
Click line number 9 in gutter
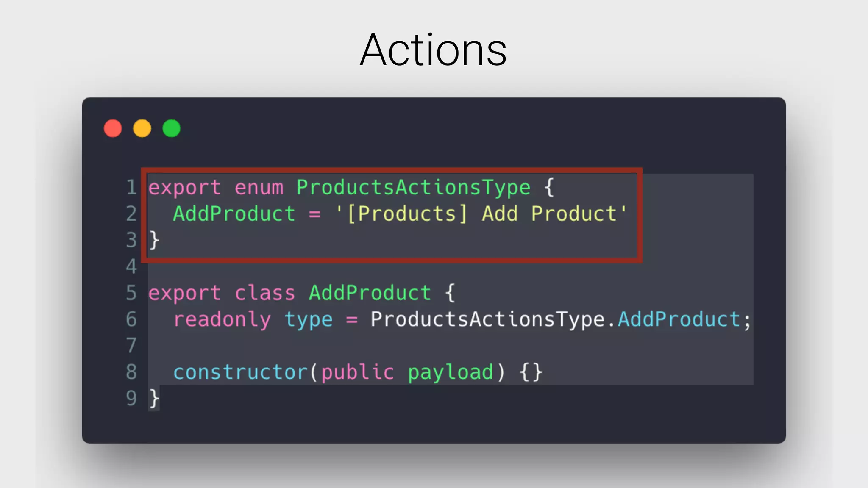pyautogui.click(x=131, y=398)
